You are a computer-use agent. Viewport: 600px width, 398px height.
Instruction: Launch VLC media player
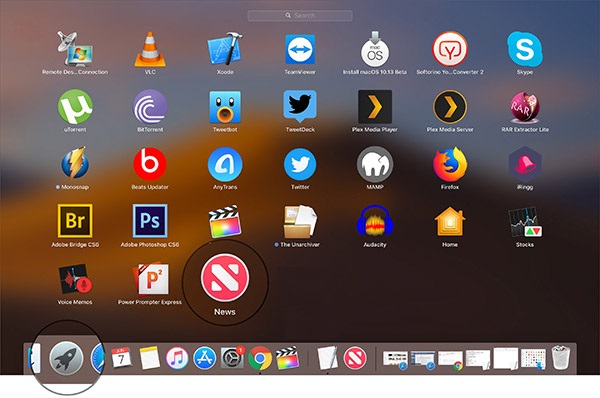coord(150,49)
